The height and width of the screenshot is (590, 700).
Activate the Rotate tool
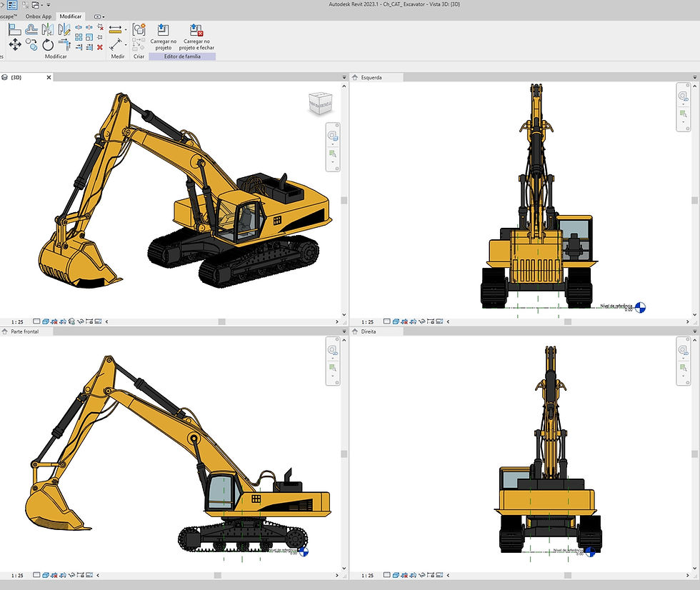46,44
